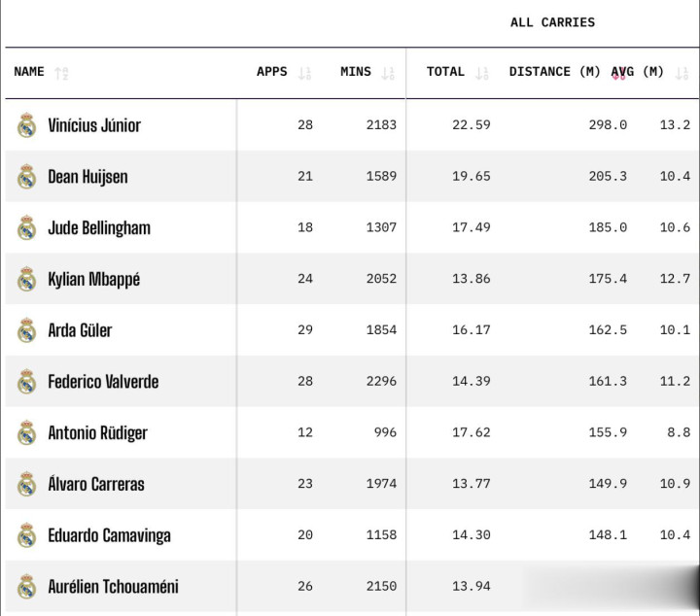Click the TOTAL column sort arrows
This screenshot has height=616, width=700.
coord(482,73)
